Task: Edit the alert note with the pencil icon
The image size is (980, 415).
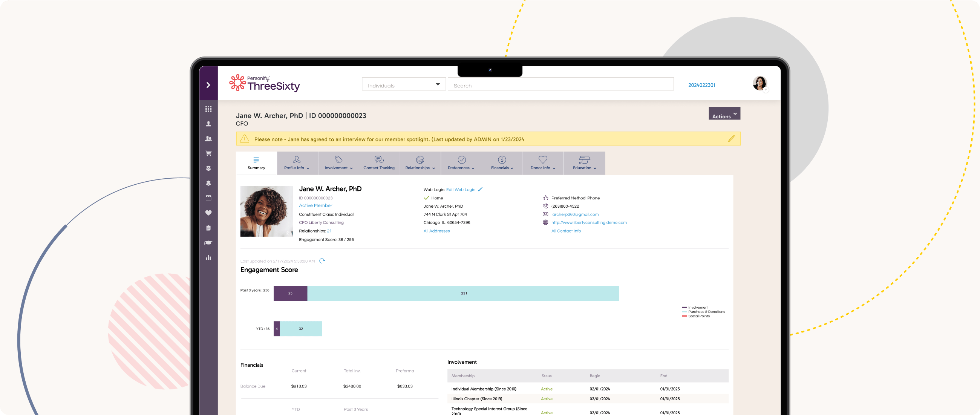Action: click(x=731, y=139)
